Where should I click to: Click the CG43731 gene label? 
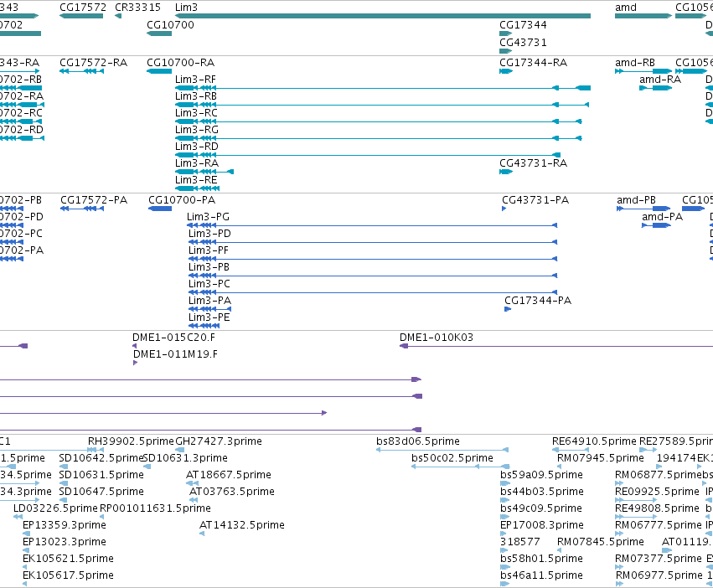tap(523, 42)
